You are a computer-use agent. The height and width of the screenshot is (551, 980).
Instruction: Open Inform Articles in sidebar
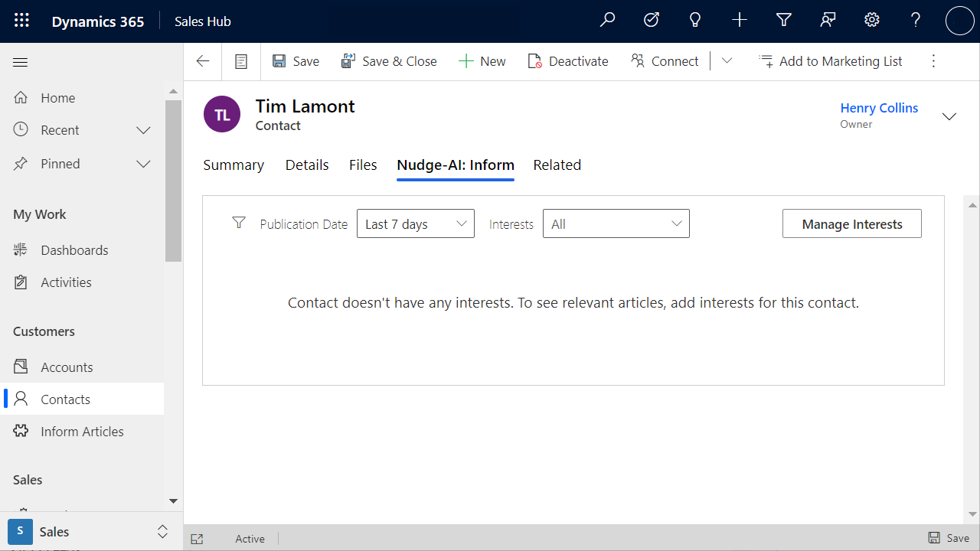pyautogui.click(x=82, y=432)
